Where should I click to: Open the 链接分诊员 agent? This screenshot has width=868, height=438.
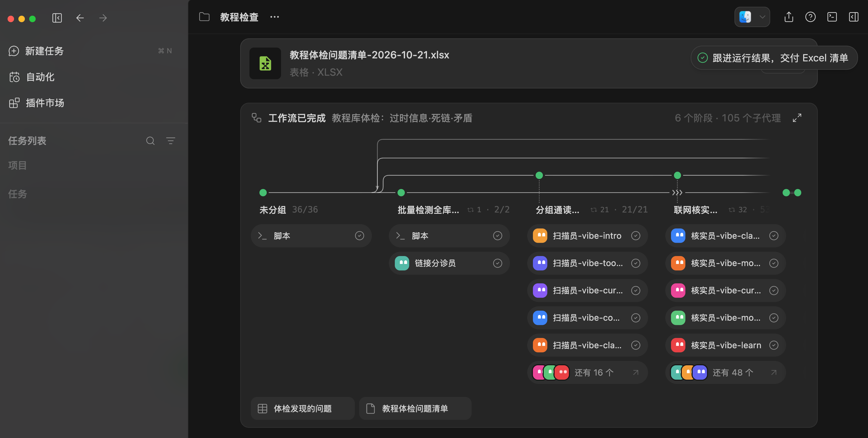(x=449, y=263)
